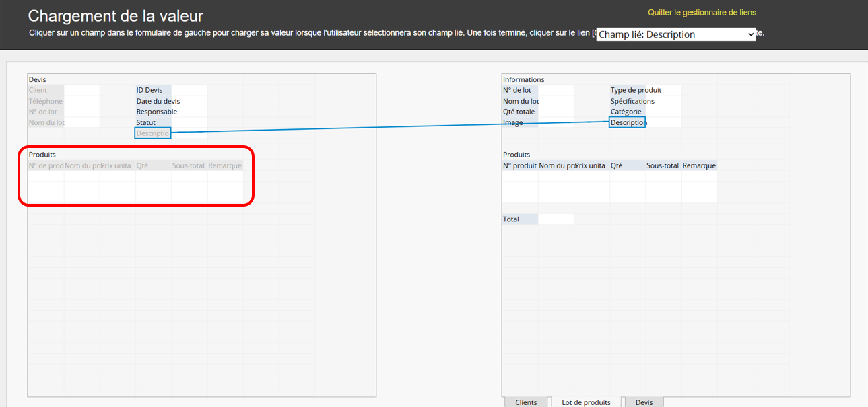Select the Catégorie field in the Informations form
Image resolution: width=868 pixels, height=407 pixels.
tap(626, 112)
